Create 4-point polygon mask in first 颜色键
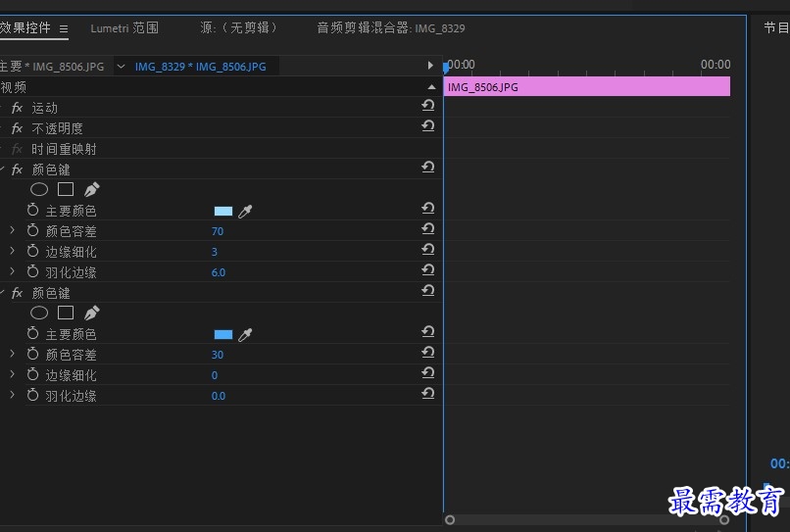Image resolution: width=790 pixels, height=532 pixels. click(x=66, y=189)
